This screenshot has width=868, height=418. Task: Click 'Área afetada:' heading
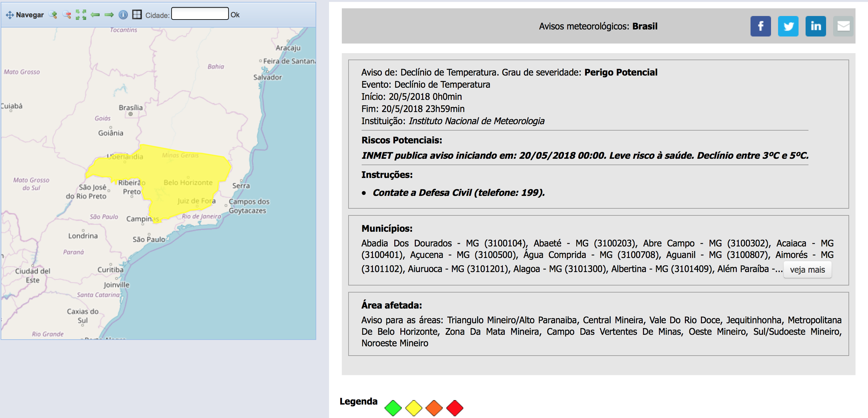click(x=391, y=305)
